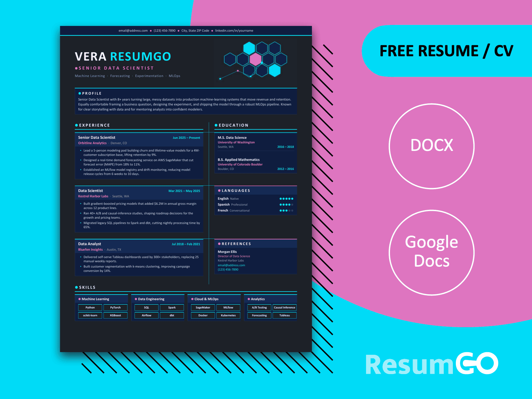Click the Data Analyst job title

click(x=89, y=244)
